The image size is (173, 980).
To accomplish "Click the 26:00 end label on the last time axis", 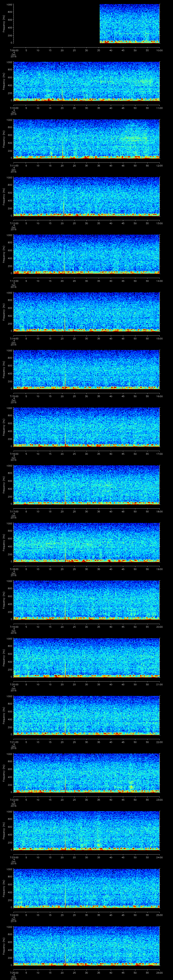I will (159, 972).
